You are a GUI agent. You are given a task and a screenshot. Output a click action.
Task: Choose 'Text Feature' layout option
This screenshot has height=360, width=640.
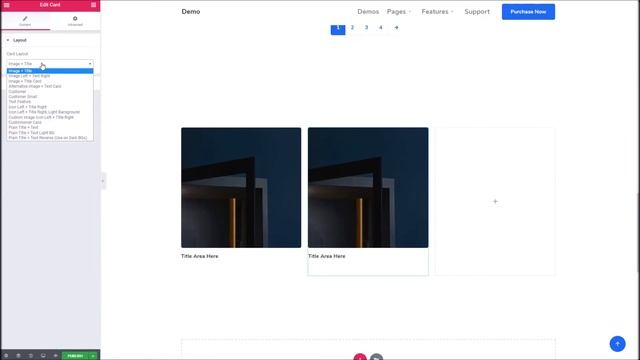point(50,102)
